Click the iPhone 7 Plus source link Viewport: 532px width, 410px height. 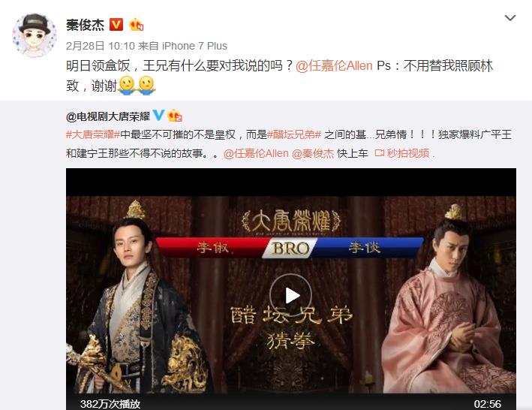(194, 46)
